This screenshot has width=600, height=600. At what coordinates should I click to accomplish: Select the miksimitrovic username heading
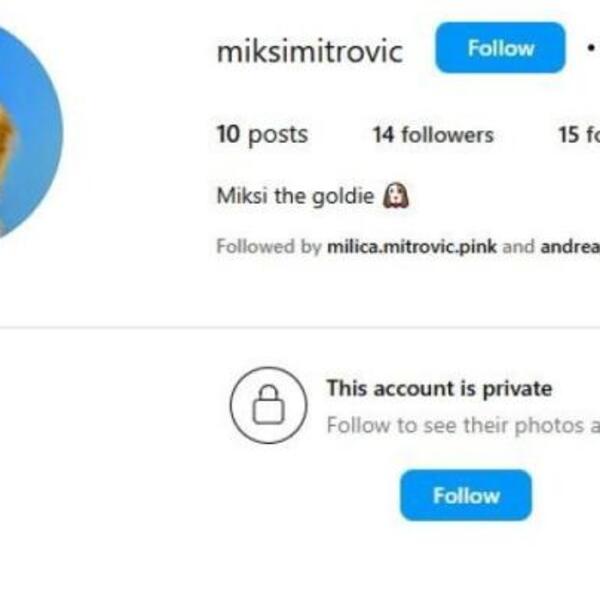click(309, 51)
